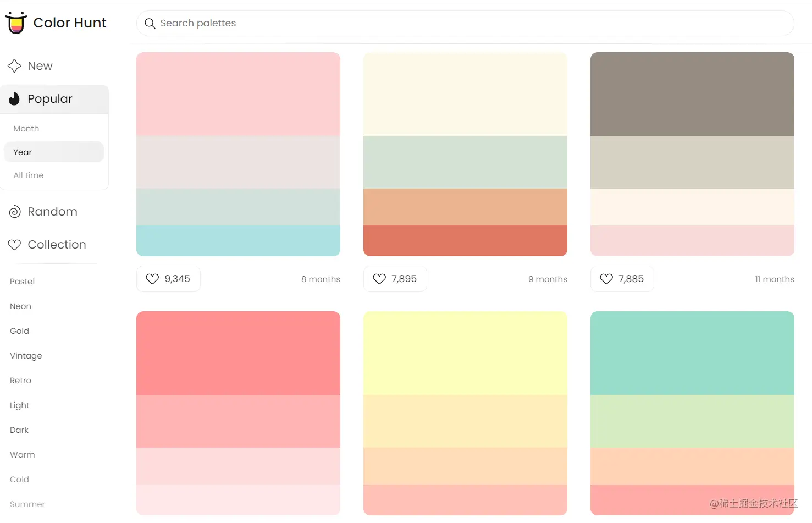Click the pale sage swatch of 9,345 palette

point(238,207)
